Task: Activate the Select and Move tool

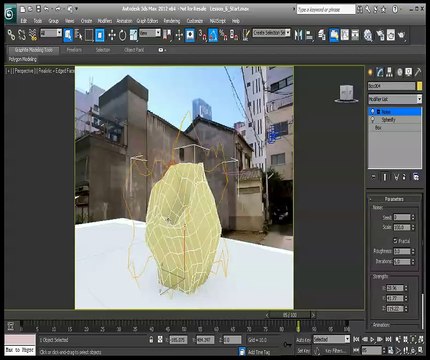Action: pos(112,35)
